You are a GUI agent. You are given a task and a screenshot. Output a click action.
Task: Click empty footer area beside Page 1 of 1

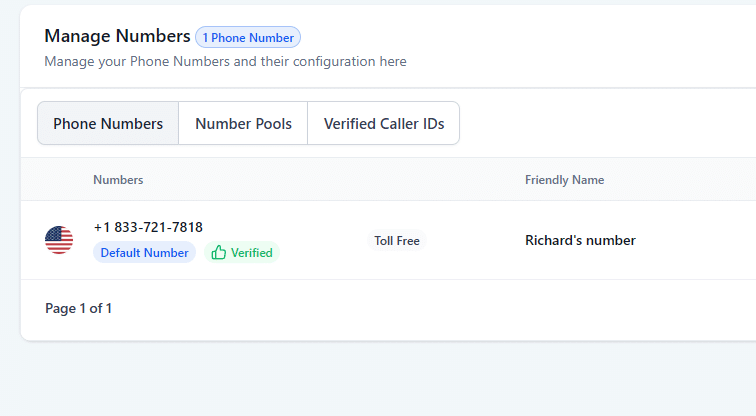pyautogui.click(x=400, y=308)
